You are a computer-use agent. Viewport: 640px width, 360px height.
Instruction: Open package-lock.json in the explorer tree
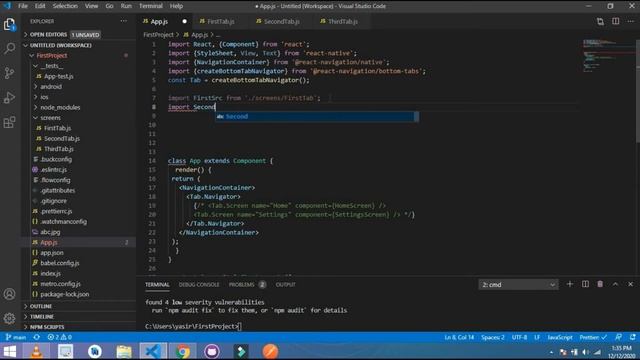[x=64, y=294]
